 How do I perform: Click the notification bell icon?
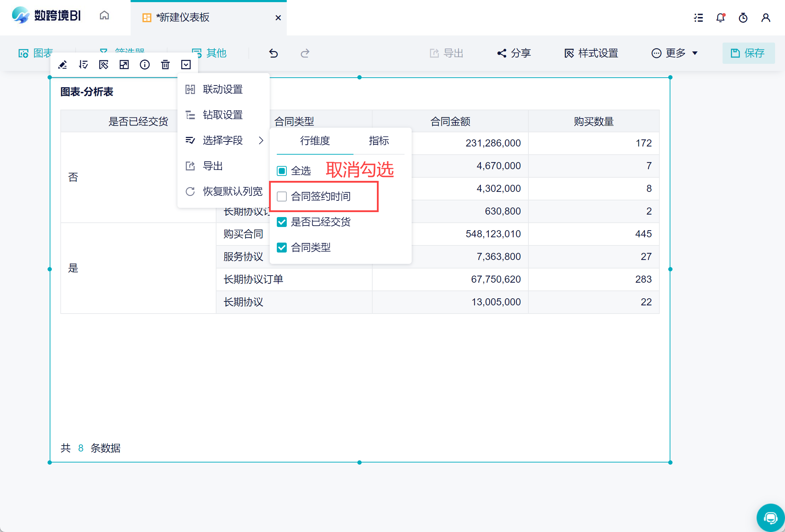tap(720, 17)
